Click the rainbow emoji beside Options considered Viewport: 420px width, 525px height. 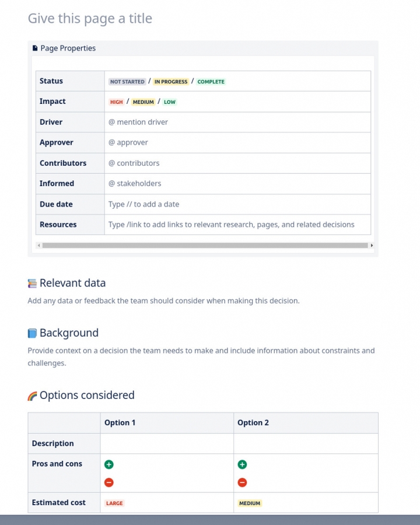32,395
